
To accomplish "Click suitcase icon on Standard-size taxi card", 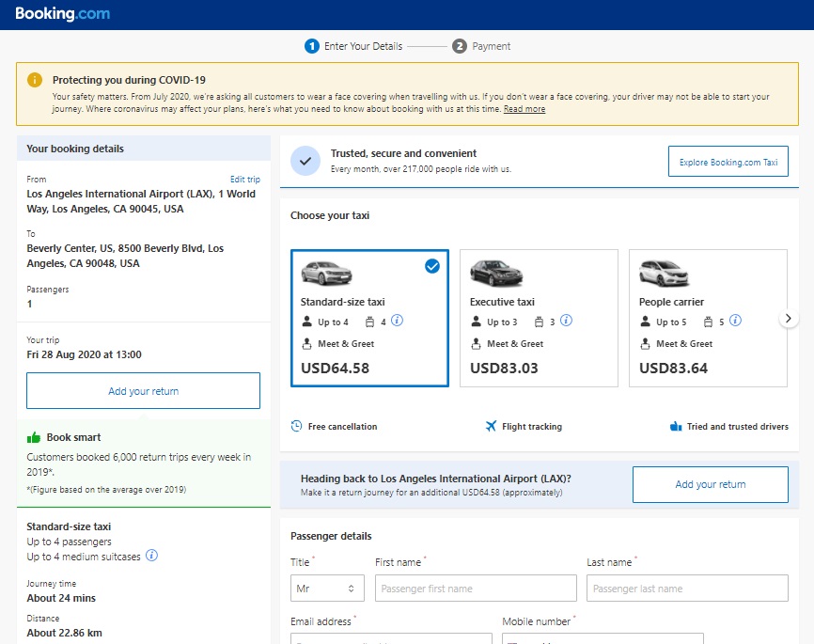I will (x=369, y=322).
